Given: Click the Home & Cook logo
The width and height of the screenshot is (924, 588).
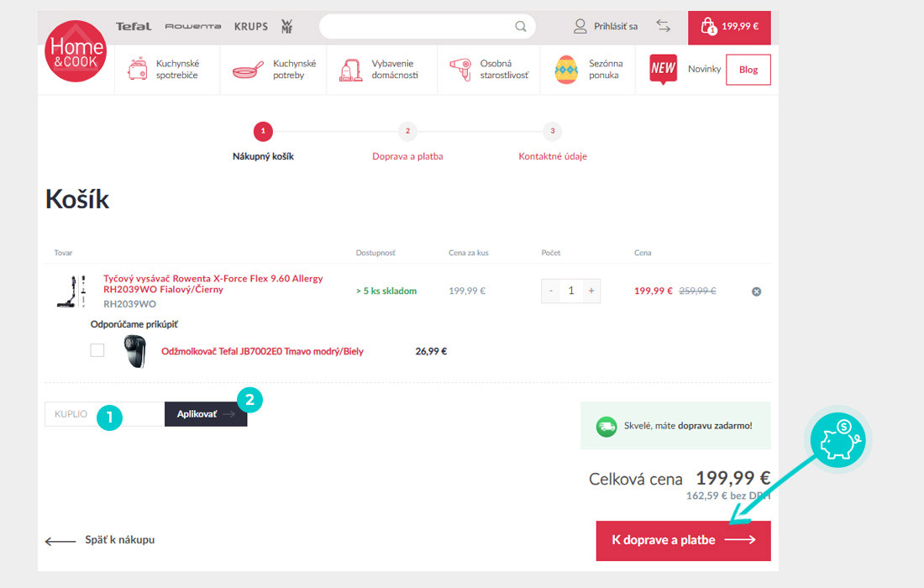Looking at the screenshot, I should [x=76, y=51].
